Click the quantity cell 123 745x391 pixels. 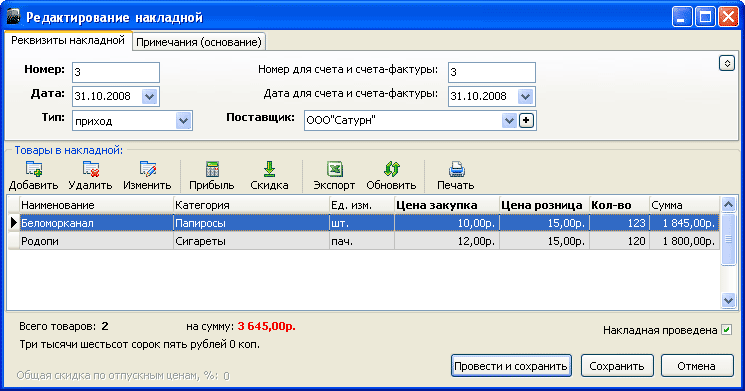coord(620,223)
